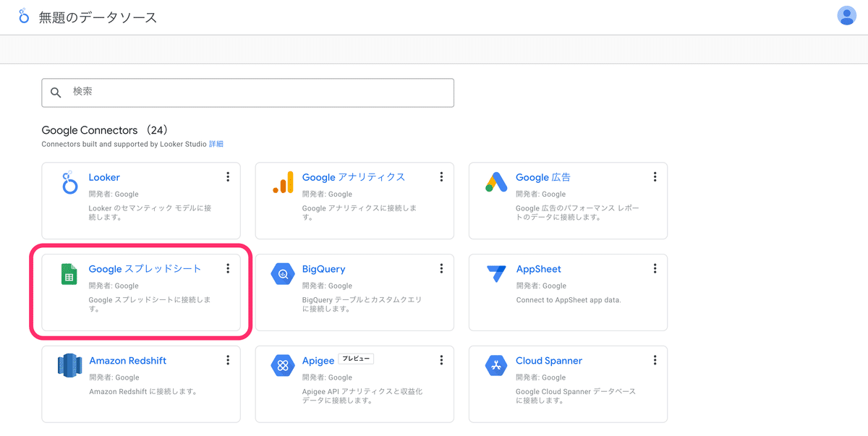The width and height of the screenshot is (868, 436).
Task: Click the Cloud Spanner connector title
Action: pyautogui.click(x=549, y=361)
